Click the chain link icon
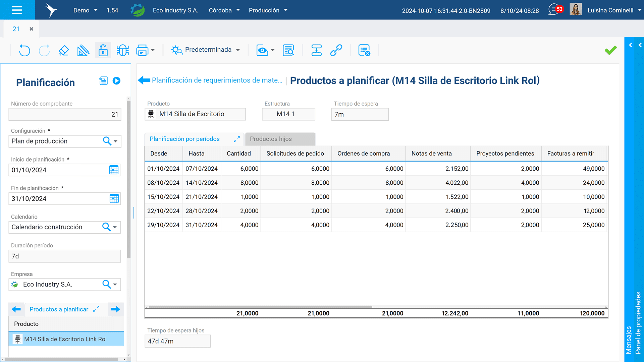The height and width of the screenshot is (362, 644). 336,50
